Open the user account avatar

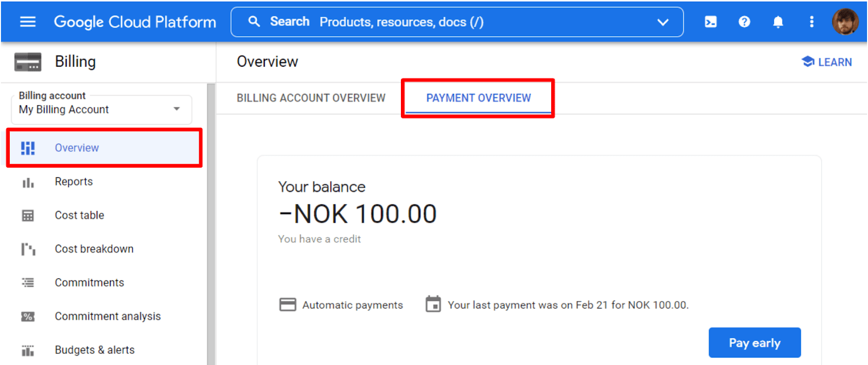pos(845,22)
